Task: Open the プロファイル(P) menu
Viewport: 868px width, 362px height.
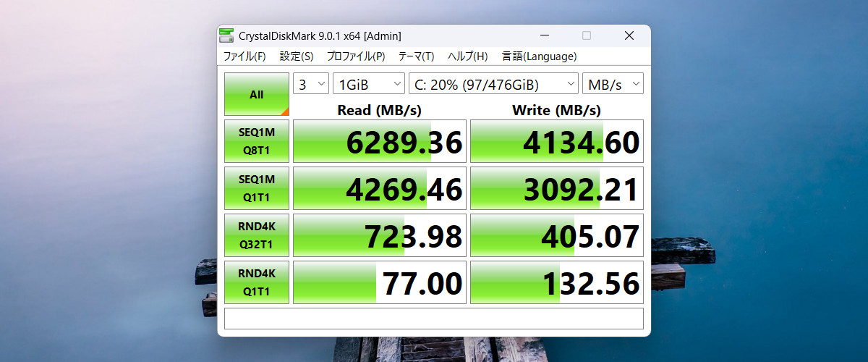Action: (356, 56)
